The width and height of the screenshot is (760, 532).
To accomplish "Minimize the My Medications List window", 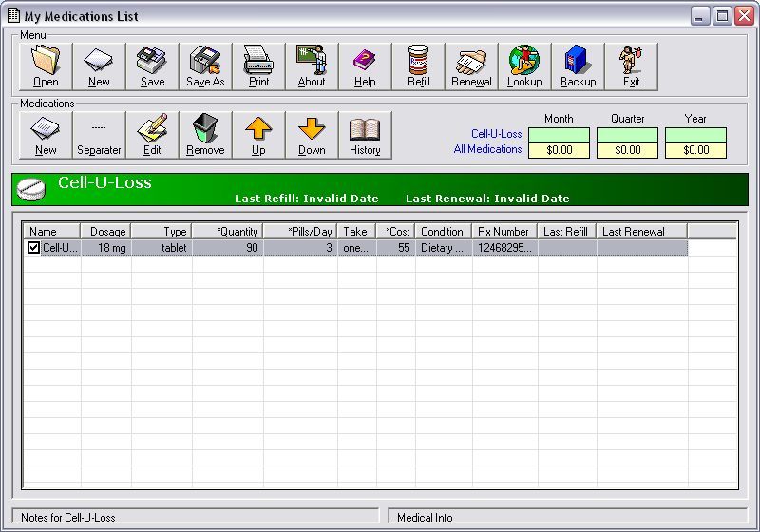I will click(700, 16).
